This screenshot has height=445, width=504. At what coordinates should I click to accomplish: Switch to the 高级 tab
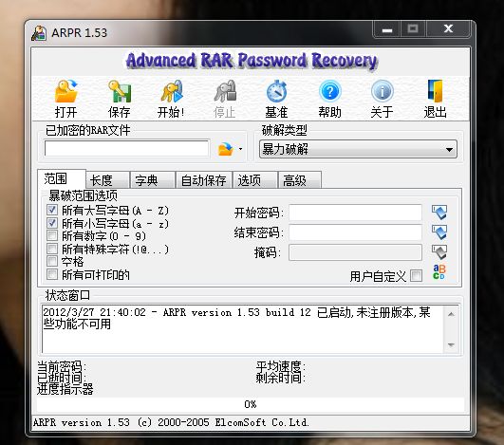(x=299, y=180)
